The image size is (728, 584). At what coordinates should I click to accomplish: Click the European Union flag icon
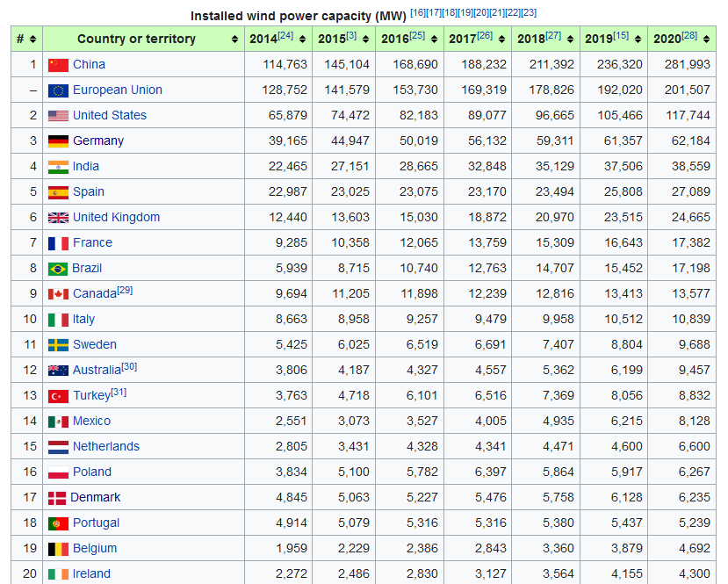pyautogui.click(x=58, y=90)
